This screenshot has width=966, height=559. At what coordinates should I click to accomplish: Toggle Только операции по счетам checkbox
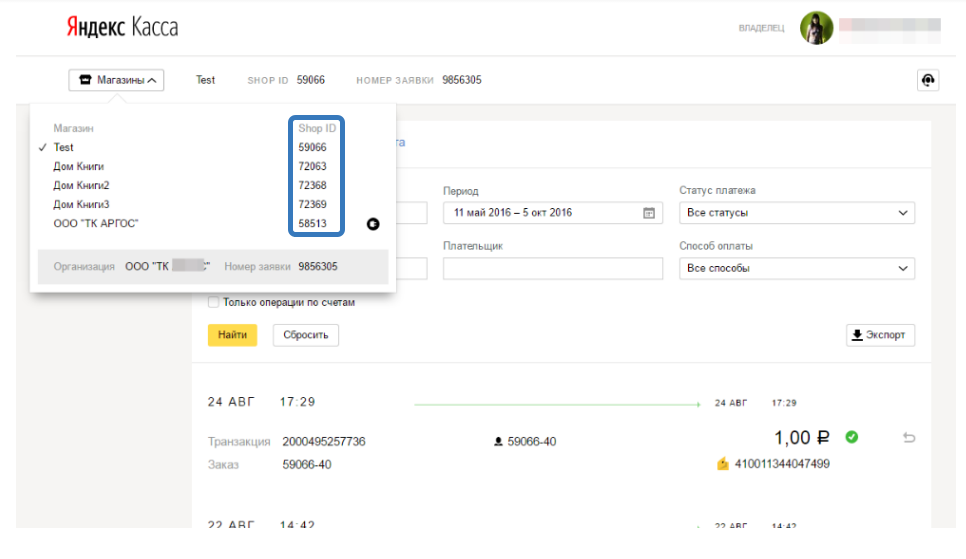[x=213, y=302]
